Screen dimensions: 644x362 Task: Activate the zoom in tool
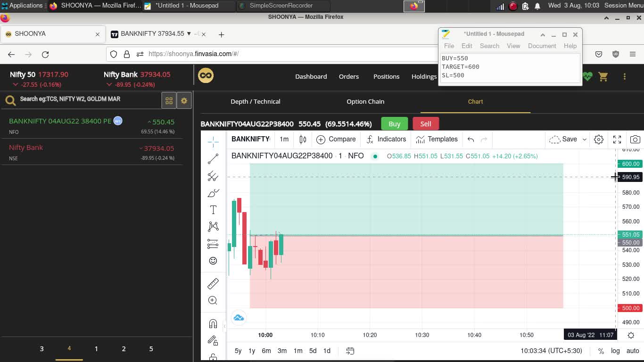(213, 300)
